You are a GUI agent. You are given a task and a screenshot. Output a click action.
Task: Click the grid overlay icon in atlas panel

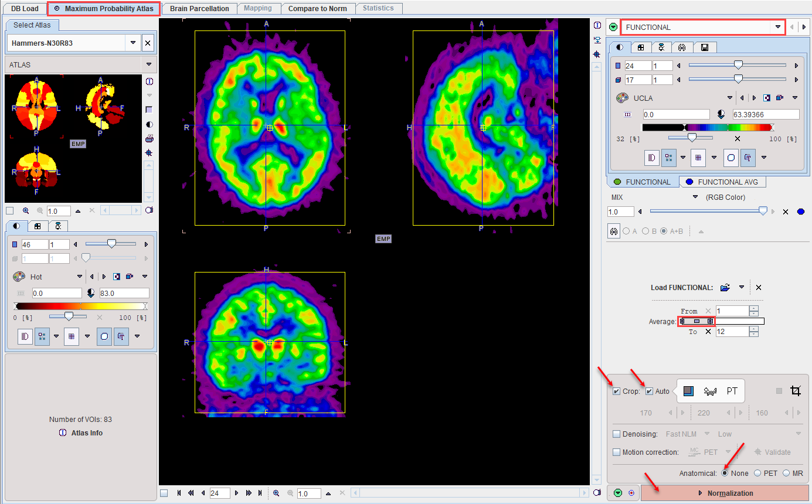72,336
